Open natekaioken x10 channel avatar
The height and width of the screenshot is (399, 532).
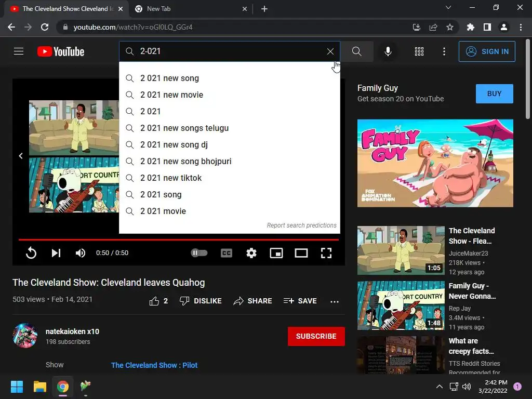[25, 336]
